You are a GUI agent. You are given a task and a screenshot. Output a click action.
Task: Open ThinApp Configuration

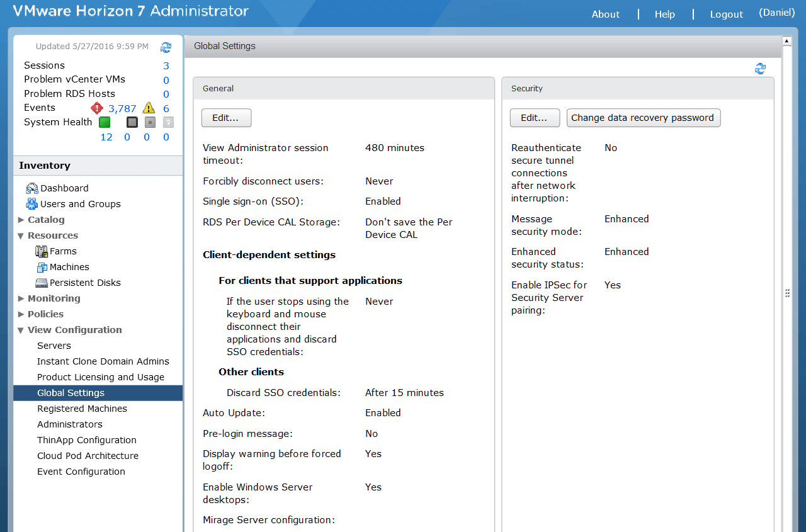pos(87,440)
